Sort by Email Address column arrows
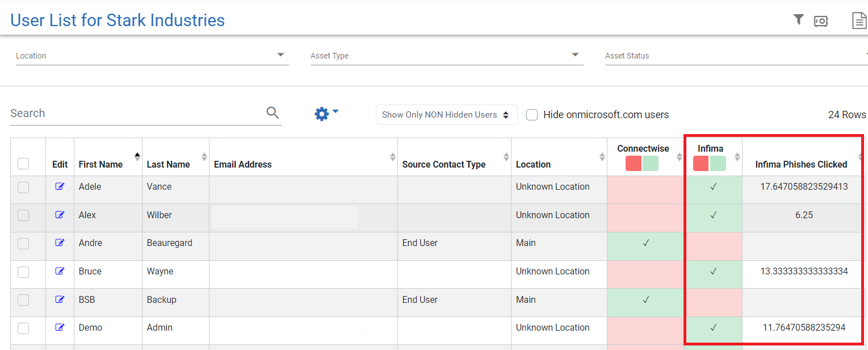Screen dimensions: 868x350 [392, 157]
